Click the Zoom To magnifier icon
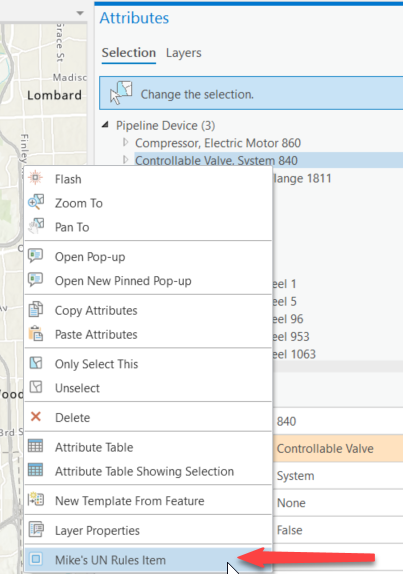The width and height of the screenshot is (403, 574). coord(36,202)
